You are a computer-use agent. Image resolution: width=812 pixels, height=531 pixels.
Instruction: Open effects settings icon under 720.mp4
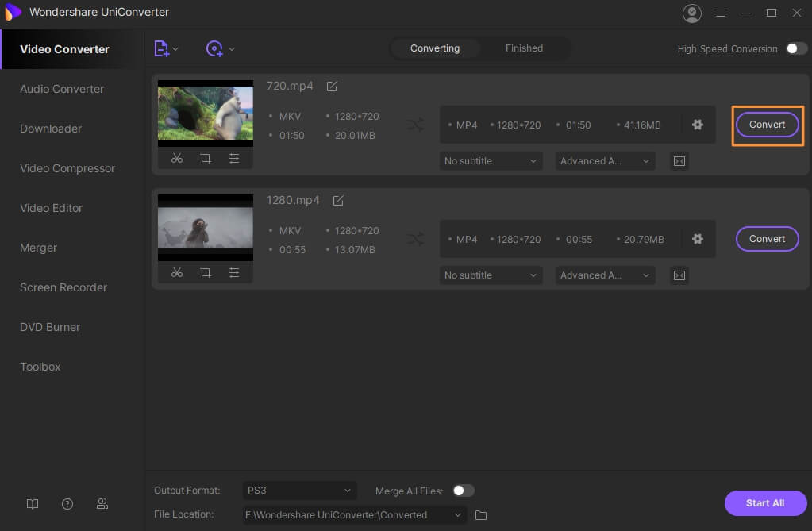pos(234,158)
